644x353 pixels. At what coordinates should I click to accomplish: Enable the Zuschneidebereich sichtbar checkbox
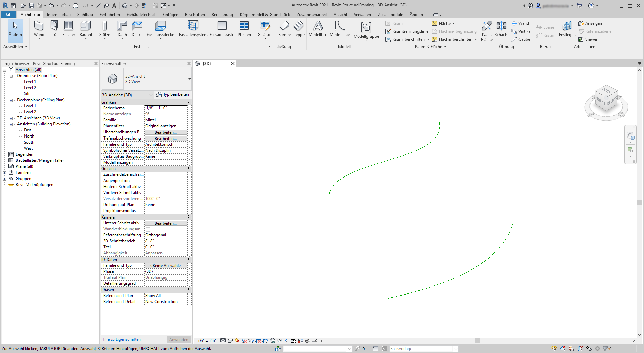click(148, 174)
